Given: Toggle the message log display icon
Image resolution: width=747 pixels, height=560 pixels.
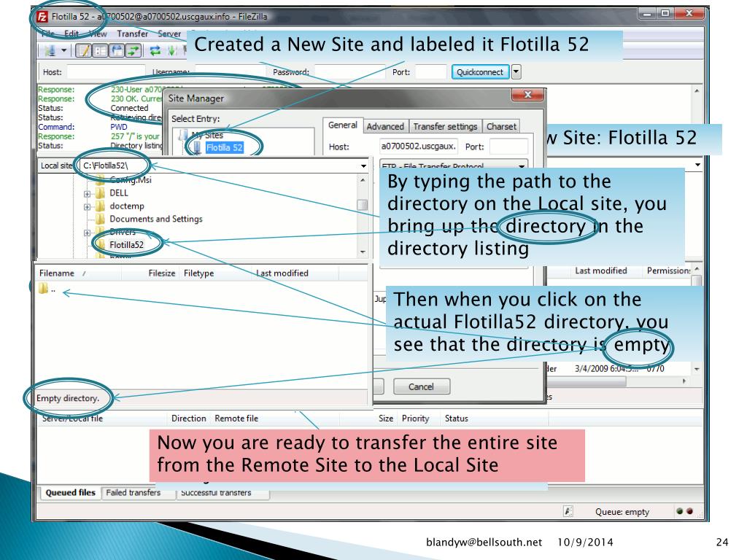Looking at the screenshot, I should [84, 50].
